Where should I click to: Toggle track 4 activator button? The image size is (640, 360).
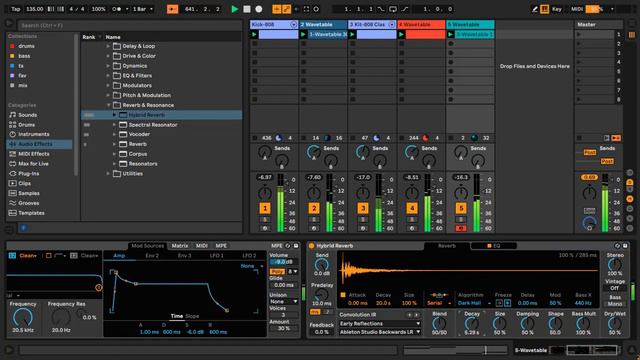[412, 208]
